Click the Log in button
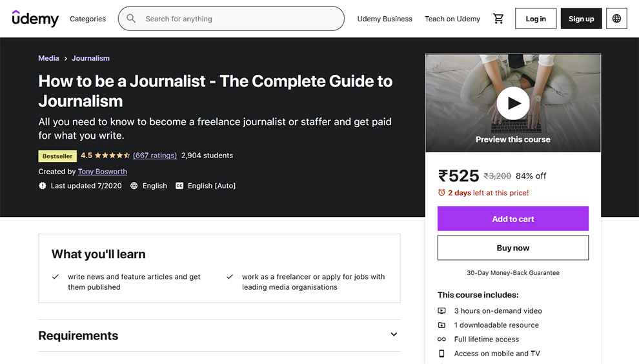This screenshot has height=364, width=639. pyautogui.click(x=536, y=18)
